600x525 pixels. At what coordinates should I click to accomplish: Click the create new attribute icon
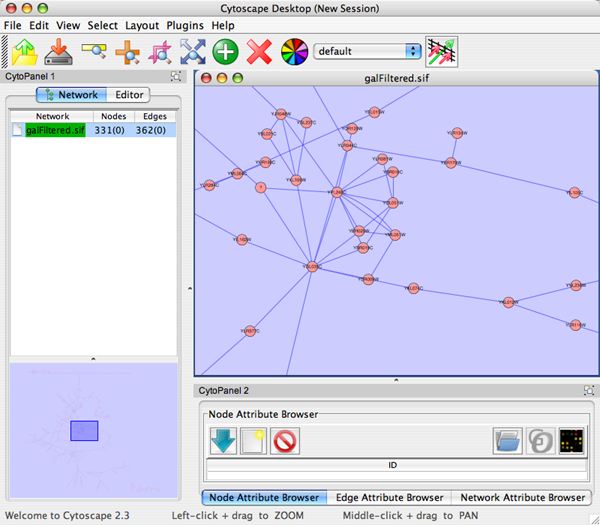point(253,441)
